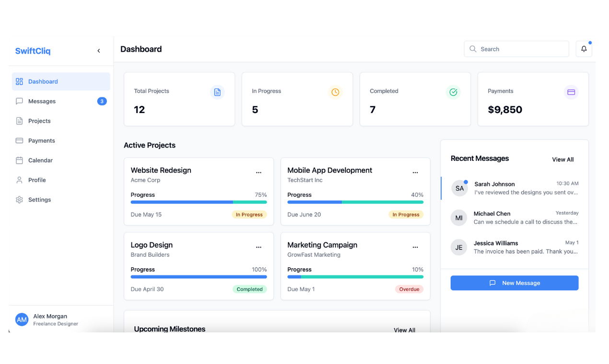This screenshot has width=609, height=364.
Task: Click the TechStart Inc client name
Action: tap(305, 180)
